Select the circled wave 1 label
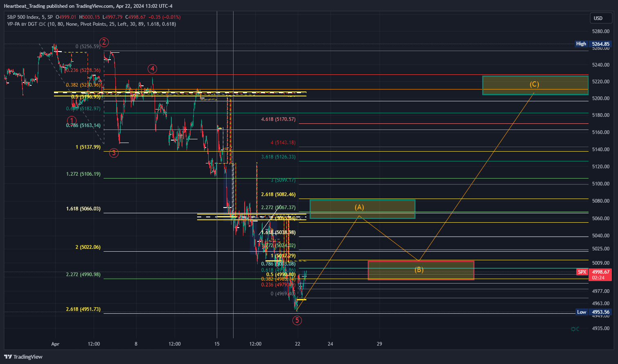The width and height of the screenshot is (618, 364). pos(72,121)
